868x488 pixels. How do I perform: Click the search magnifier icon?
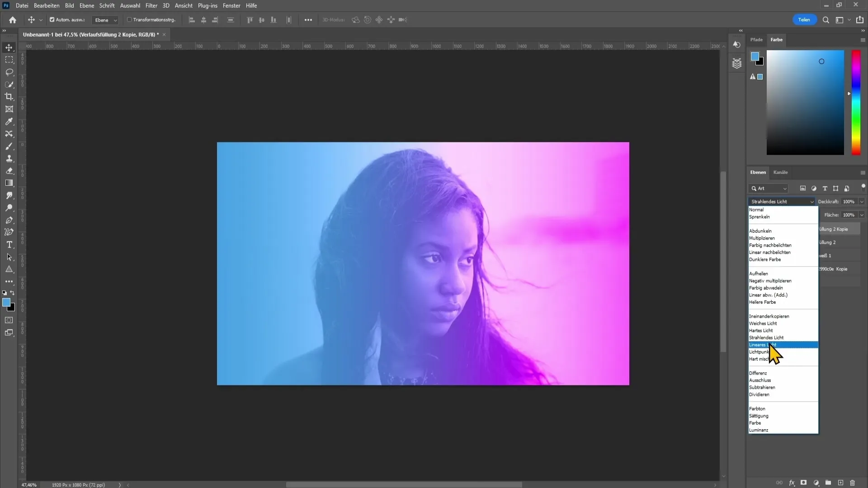(x=826, y=20)
